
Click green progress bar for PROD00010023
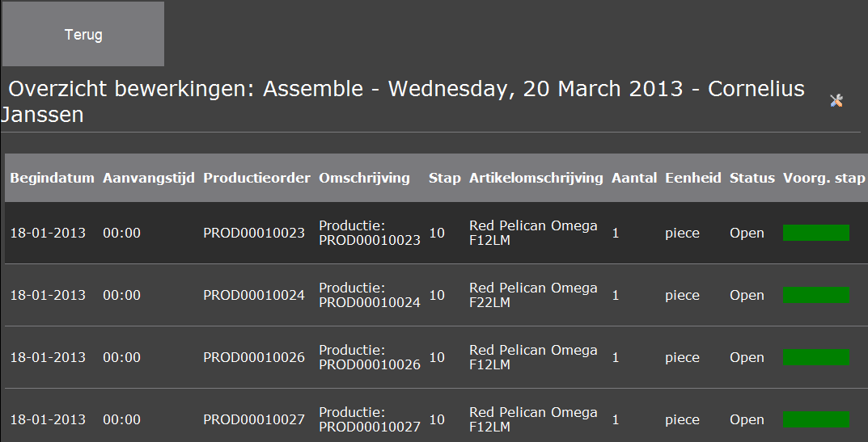click(x=816, y=233)
